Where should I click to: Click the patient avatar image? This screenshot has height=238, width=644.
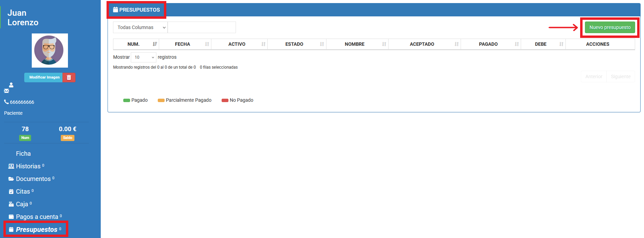(x=50, y=51)
